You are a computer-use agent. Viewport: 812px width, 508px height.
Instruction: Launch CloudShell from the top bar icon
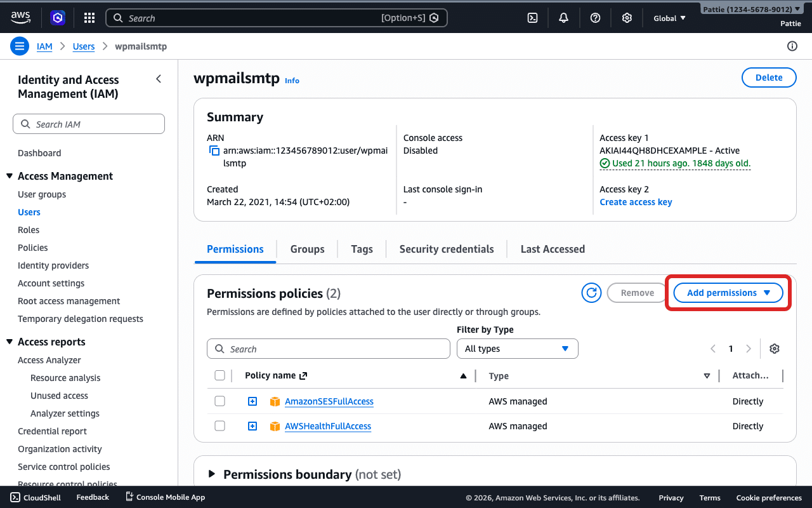533,18
